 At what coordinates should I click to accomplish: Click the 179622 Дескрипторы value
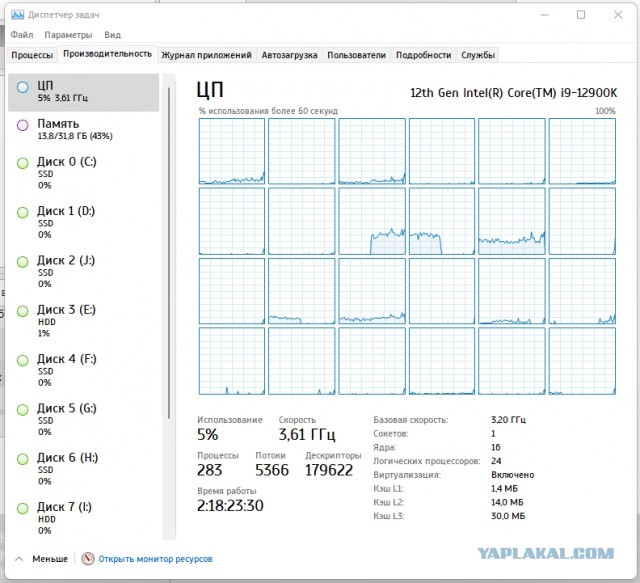(x=329, y=470)
